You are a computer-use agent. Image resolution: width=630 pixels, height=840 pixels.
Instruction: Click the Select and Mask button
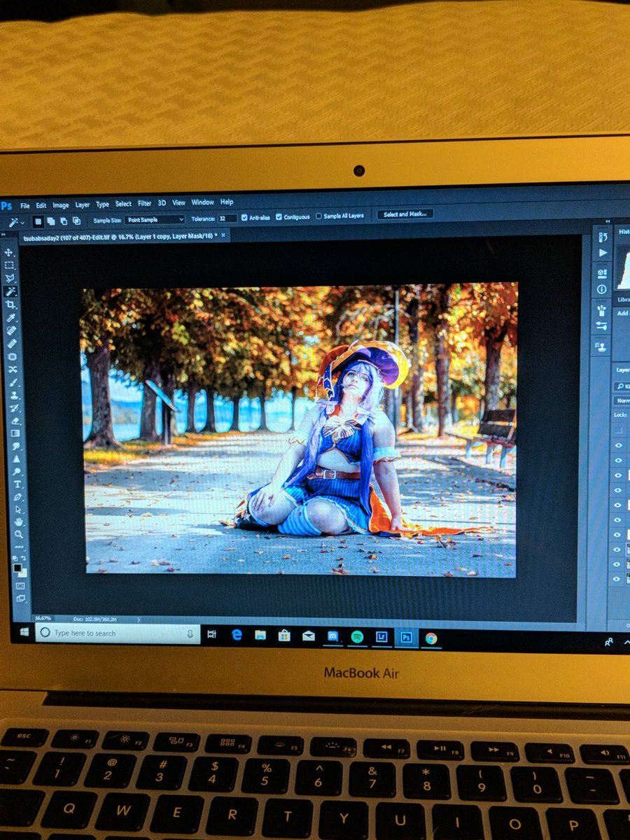click(405, 215)
